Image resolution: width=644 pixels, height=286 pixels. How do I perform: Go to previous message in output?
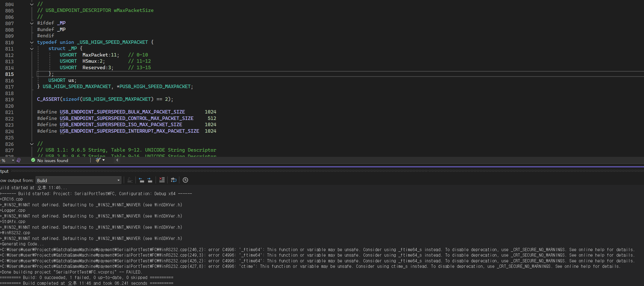[x=142, y=180]
